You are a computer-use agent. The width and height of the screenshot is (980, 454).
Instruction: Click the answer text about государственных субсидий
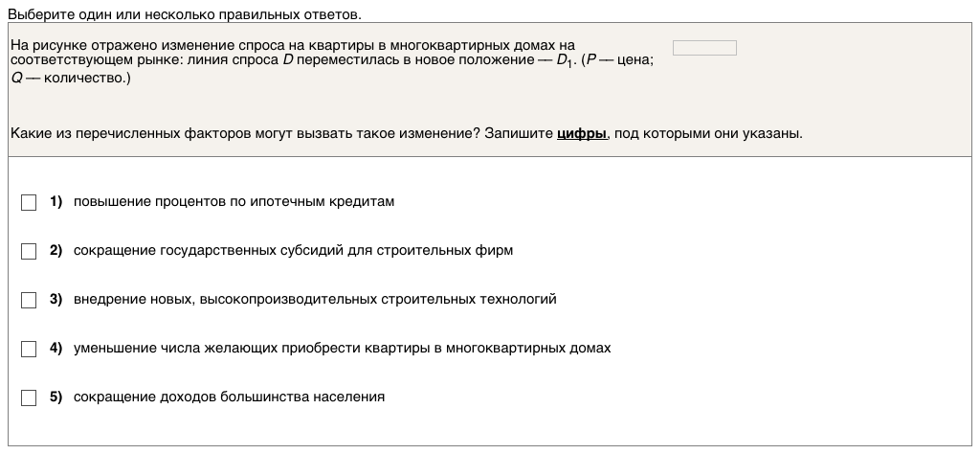[293, 251]
